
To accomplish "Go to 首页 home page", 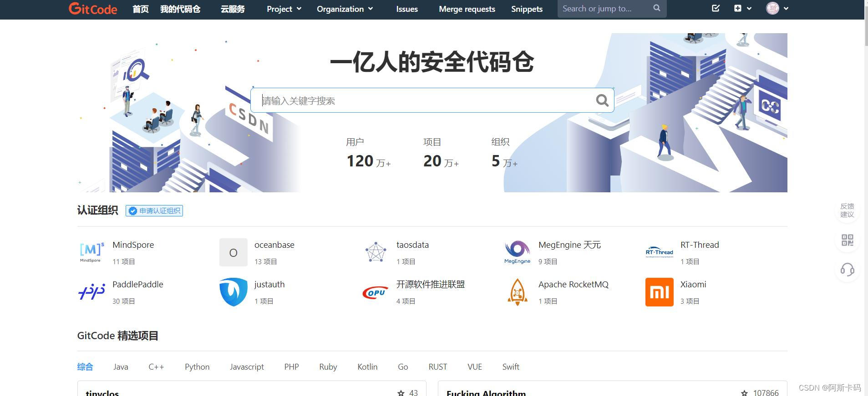I will coord(141,9).
